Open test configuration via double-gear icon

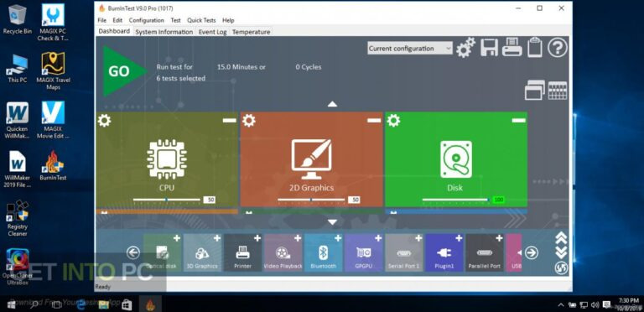click(x=465, y=48)
